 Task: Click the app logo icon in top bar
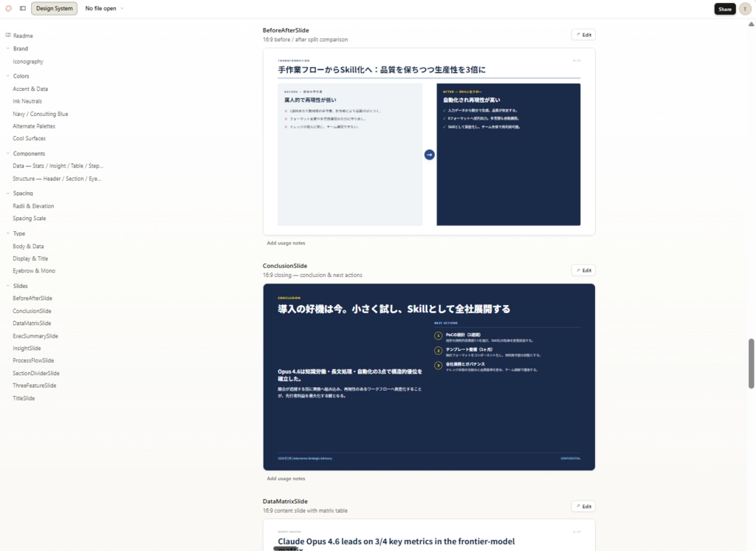(8, 8)
